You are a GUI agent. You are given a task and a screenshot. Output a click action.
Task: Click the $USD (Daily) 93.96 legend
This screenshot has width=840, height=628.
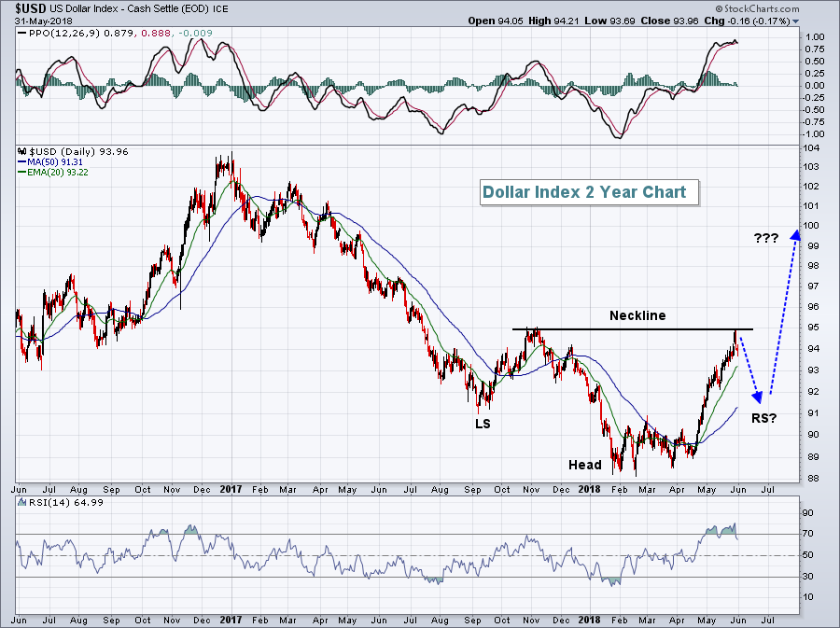tap(78, 151)
